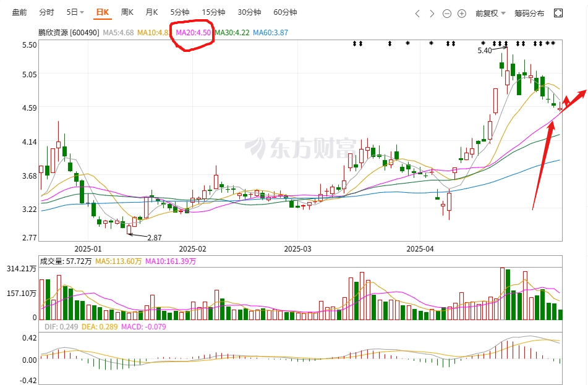Viewport: 588px width, 385px height.
Task: Select the 日K daily candlestick tab
Action: point(103,12)
